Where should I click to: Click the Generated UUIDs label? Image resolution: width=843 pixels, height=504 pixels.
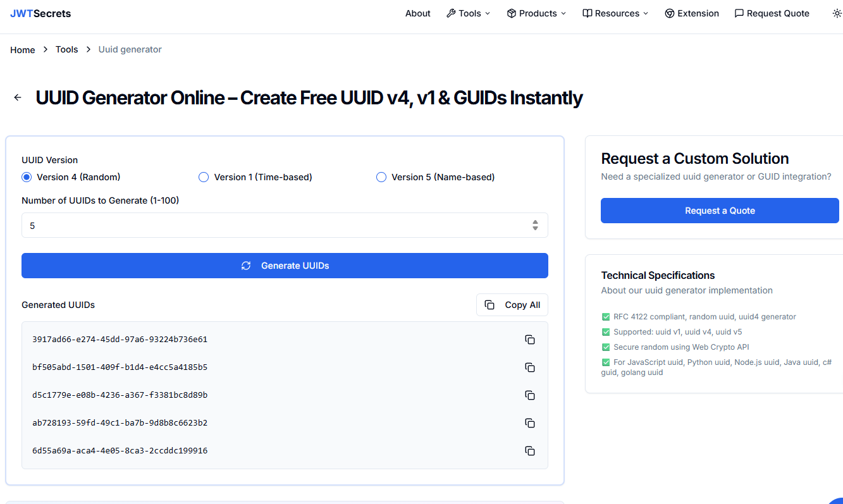58,305
